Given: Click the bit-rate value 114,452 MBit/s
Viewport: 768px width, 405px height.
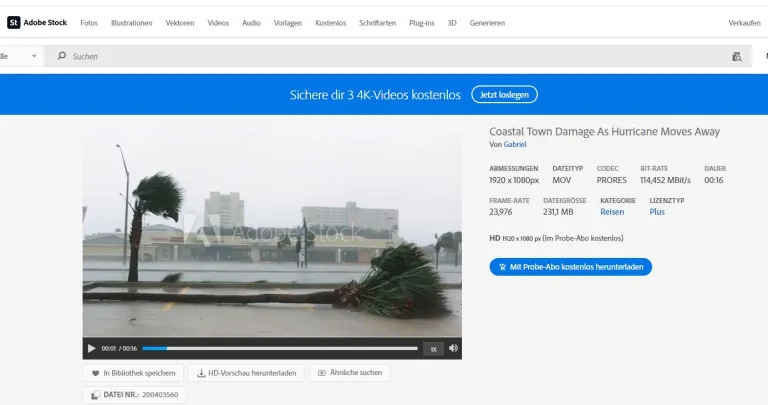Looking at the screenshot, I should click(665, 180).
